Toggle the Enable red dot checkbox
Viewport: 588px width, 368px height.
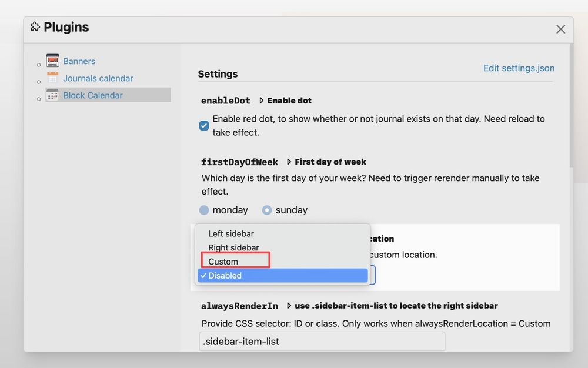204,126
